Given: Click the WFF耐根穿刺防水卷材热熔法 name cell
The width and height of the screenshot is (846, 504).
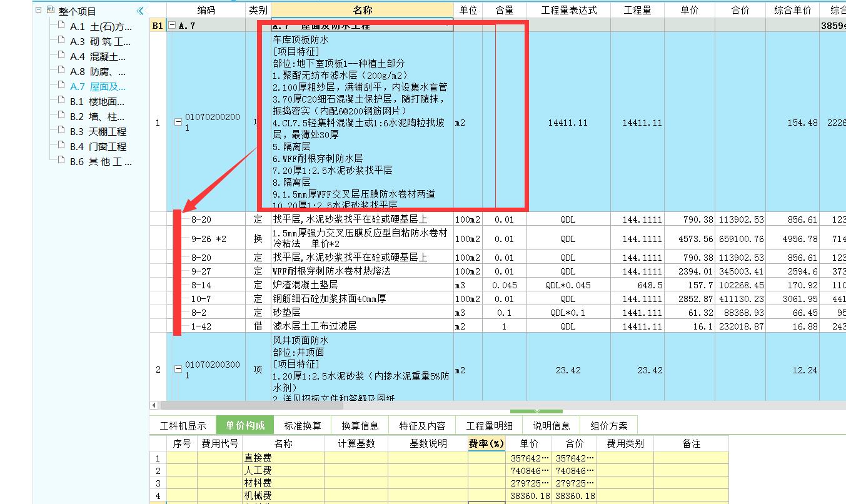Looking at the screenshot, I should tap(362, 271).
